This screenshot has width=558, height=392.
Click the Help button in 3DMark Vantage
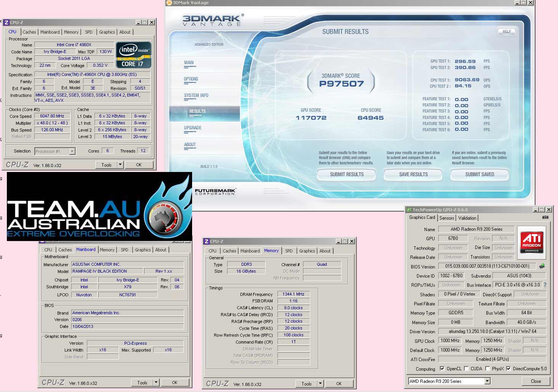point(507,32)
